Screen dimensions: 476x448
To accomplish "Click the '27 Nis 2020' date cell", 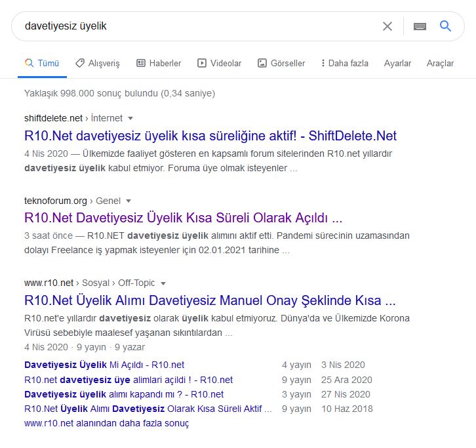I will [346, 394].
